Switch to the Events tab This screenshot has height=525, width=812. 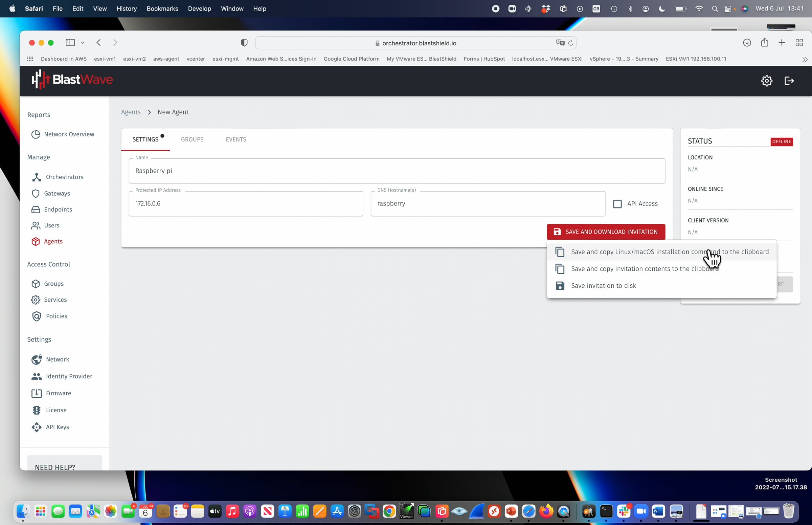tap(236, 139)
